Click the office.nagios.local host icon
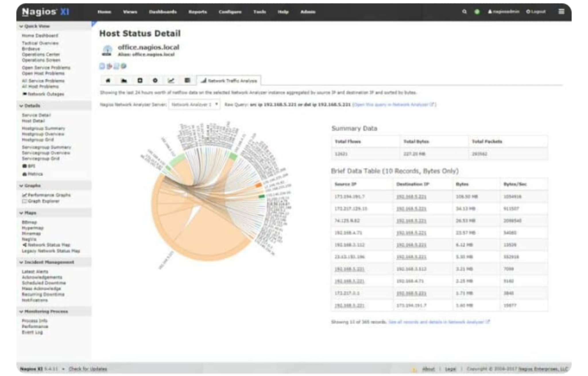Image resolution: width=588 pixels, height=376 pixels. [107, 50]
